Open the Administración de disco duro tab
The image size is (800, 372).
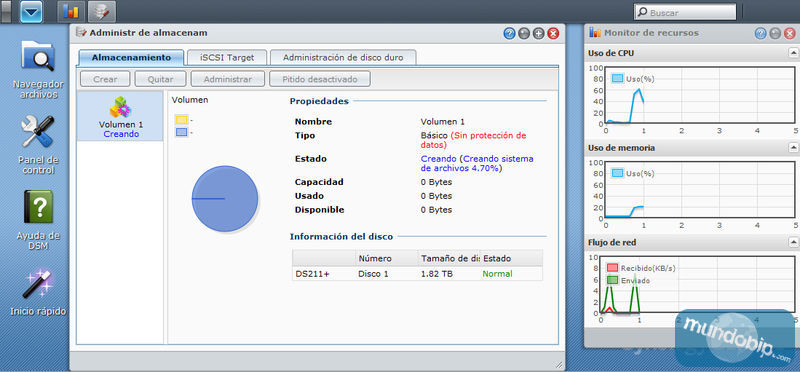coord(343,58)
